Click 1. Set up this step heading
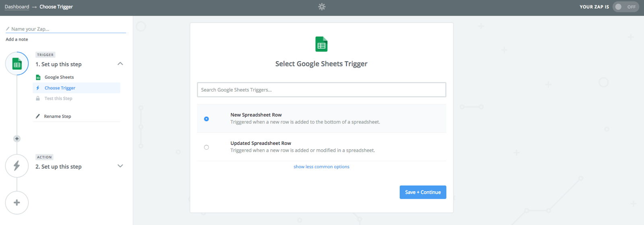The image size is (644, 225). point(58,64)
